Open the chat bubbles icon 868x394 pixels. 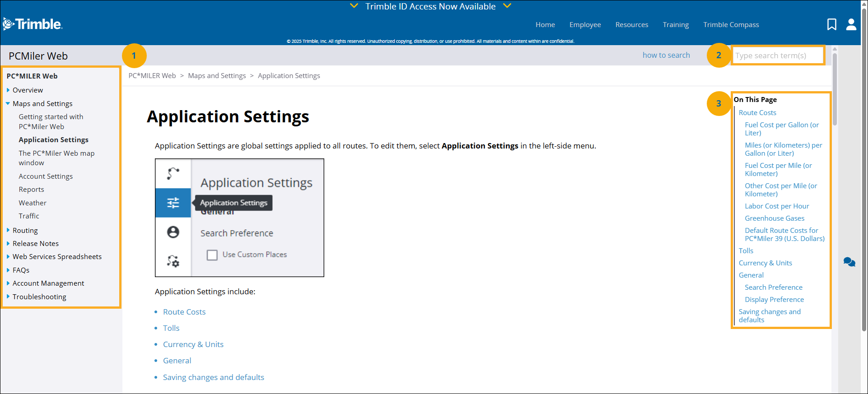tap(849, 262)
